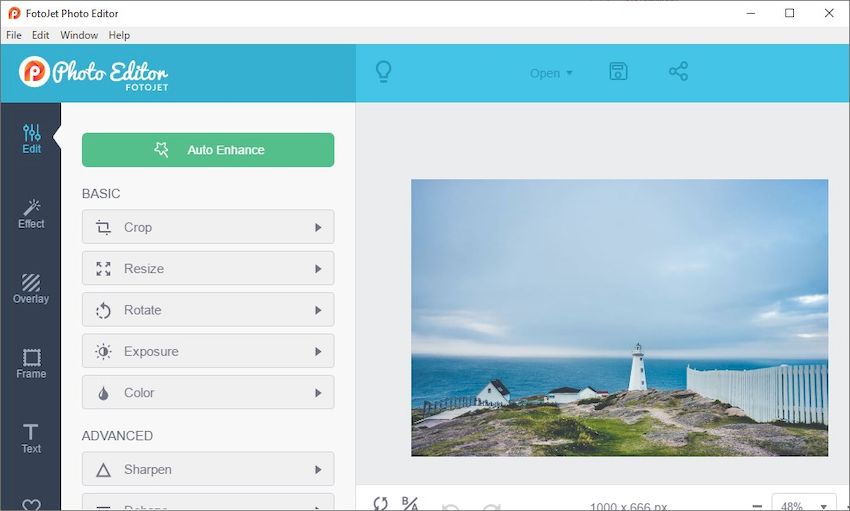
Task: Expand the Resize options arrow
Action: pyautogui.click(x=318, y=269)
